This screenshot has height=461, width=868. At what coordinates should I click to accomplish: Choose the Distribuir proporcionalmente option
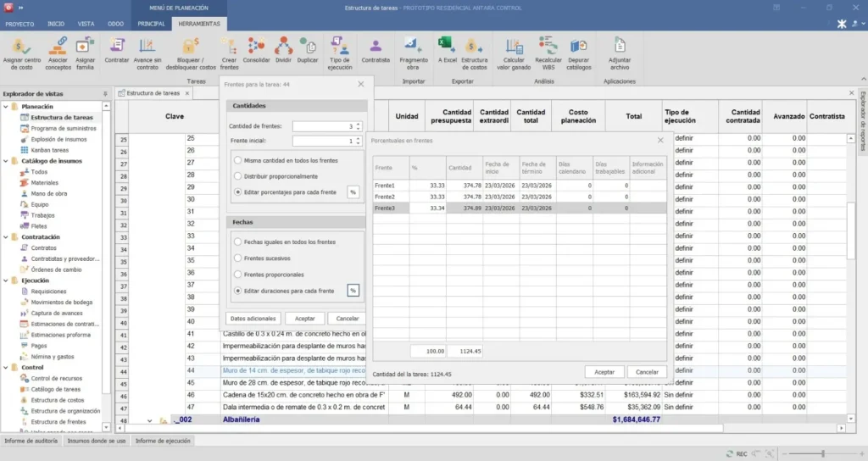click(x=237, y=176)
